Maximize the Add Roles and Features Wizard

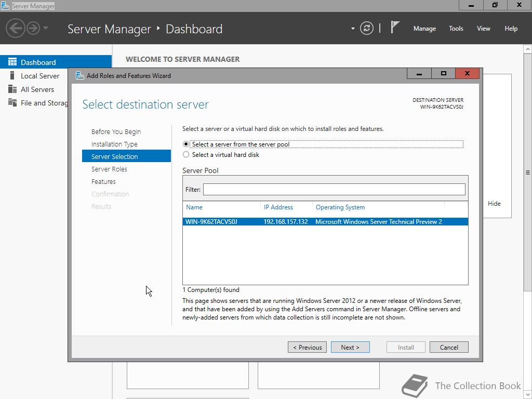(443, 73)
